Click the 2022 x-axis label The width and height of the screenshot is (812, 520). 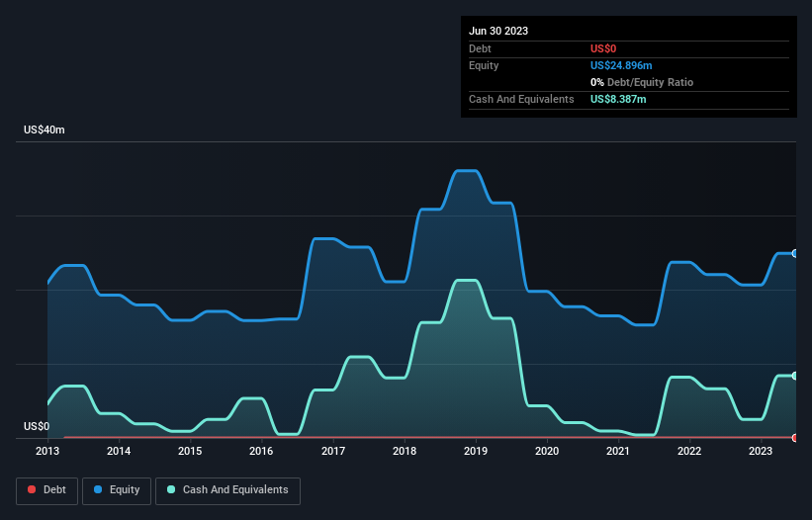tap(689, 451)
